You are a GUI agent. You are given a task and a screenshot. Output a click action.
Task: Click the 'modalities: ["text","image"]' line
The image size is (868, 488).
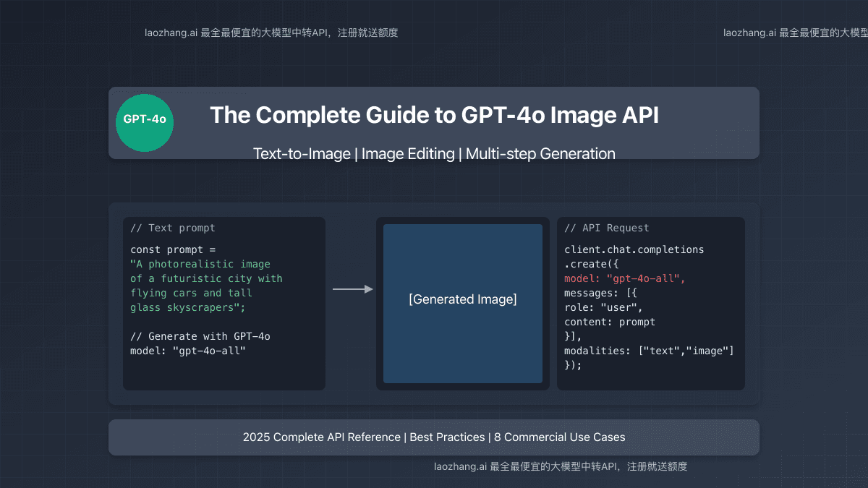pyautogui.click(x=650, y=351)
